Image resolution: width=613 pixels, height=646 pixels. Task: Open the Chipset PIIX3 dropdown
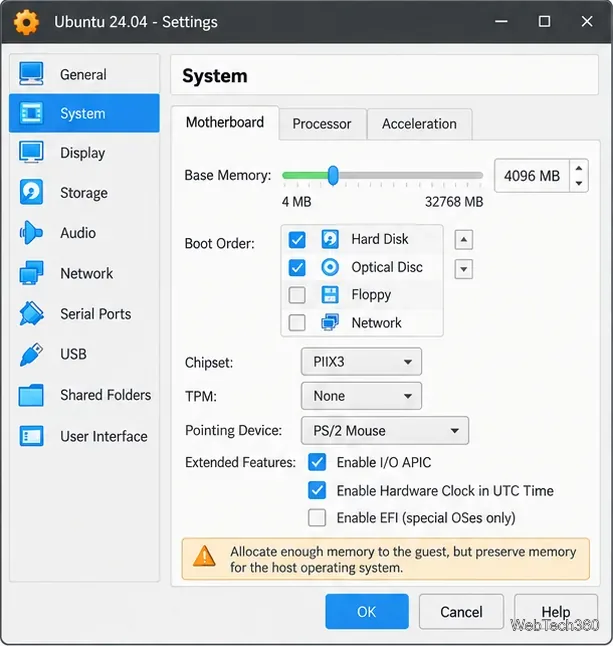[x=361, y=361]
